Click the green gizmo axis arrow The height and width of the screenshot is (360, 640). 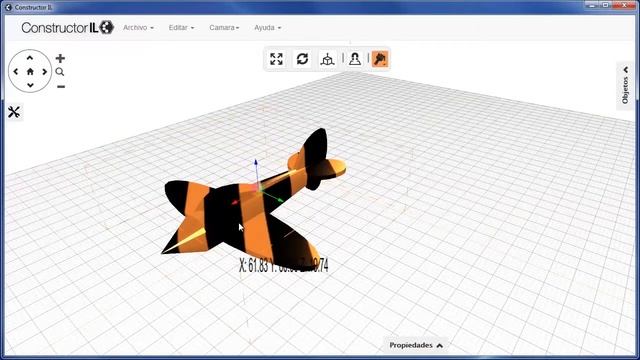click(x=280, y=200)
